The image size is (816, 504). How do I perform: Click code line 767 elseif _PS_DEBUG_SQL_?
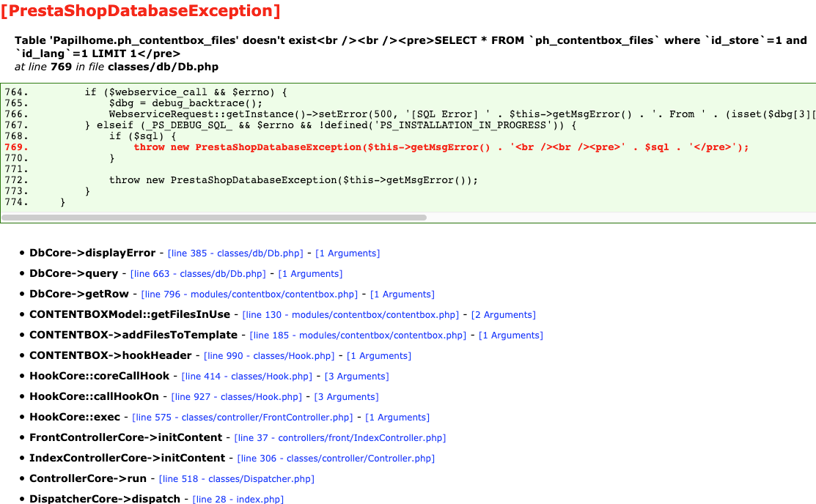[331, 125]
